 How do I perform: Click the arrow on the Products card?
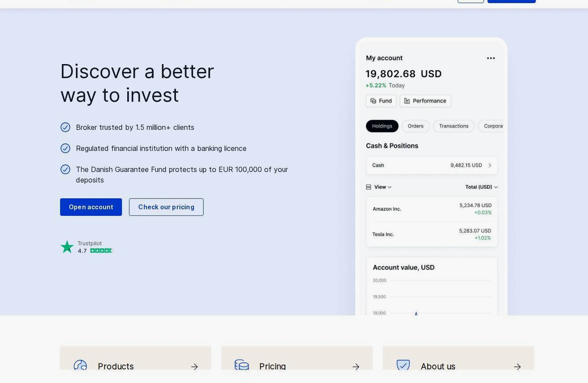[x=194, y=367]
